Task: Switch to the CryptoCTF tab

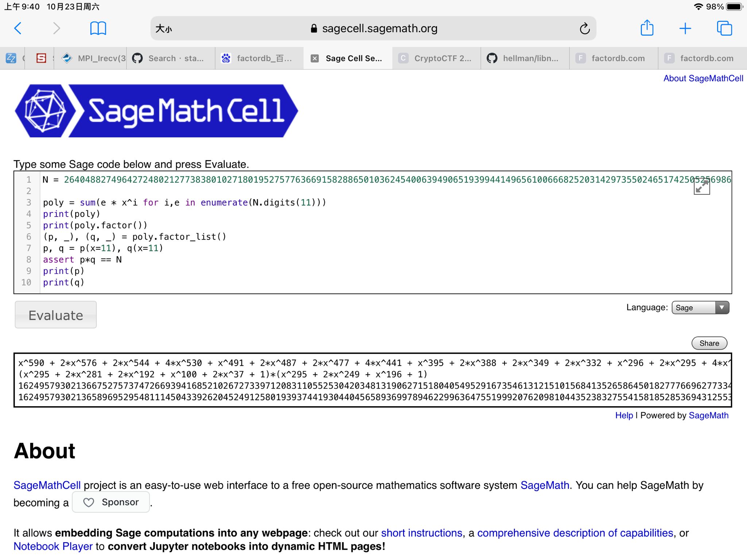Action: pyautogui.click(x=436, y=58)
